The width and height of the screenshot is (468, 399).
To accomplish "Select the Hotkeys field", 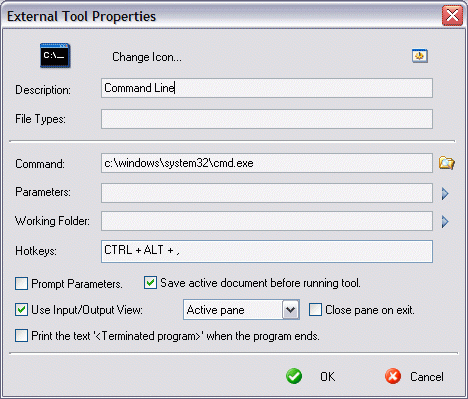I will tap(267, 251).
